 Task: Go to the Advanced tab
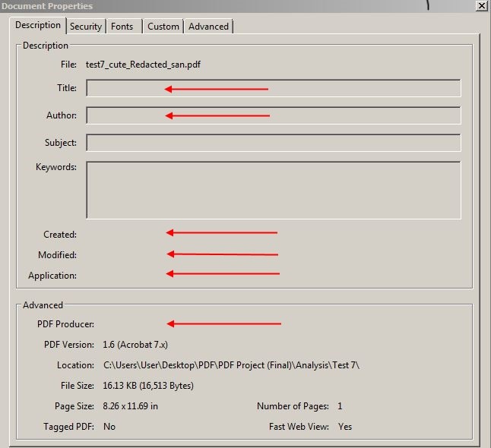(x=208, y=27)
